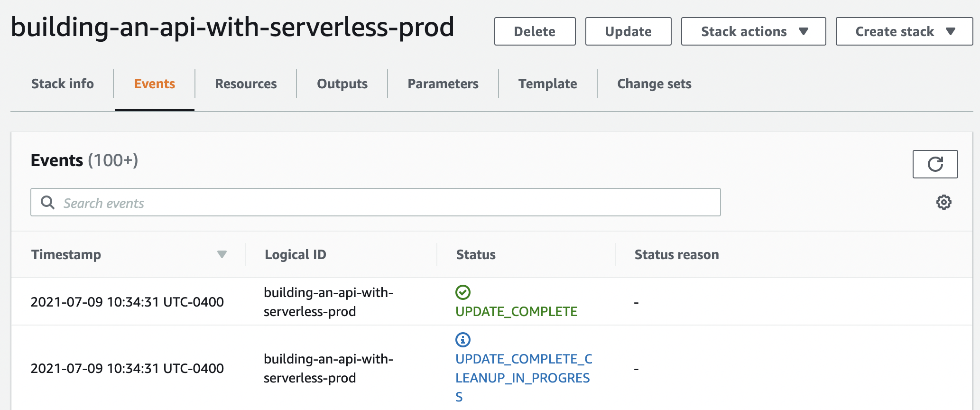Open the Stack actions dropdown
The image size is (980, 410).
(x=753, y=31)
